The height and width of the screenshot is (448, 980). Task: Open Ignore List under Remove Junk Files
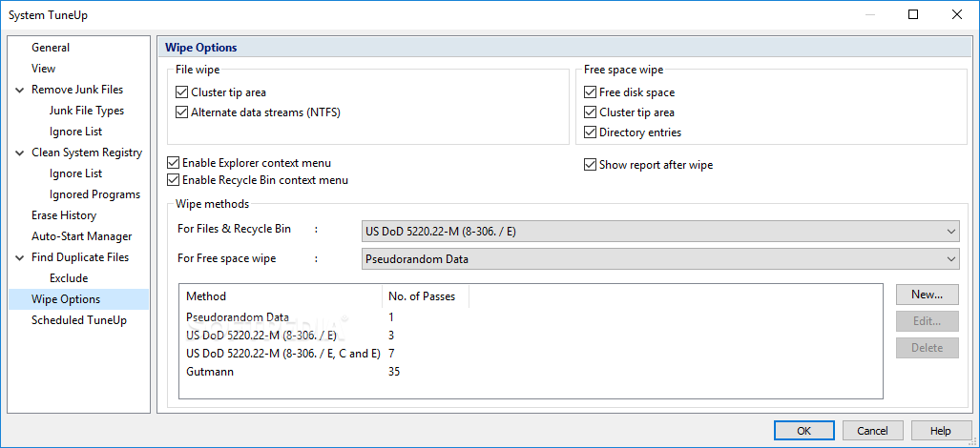click(75, 132)
